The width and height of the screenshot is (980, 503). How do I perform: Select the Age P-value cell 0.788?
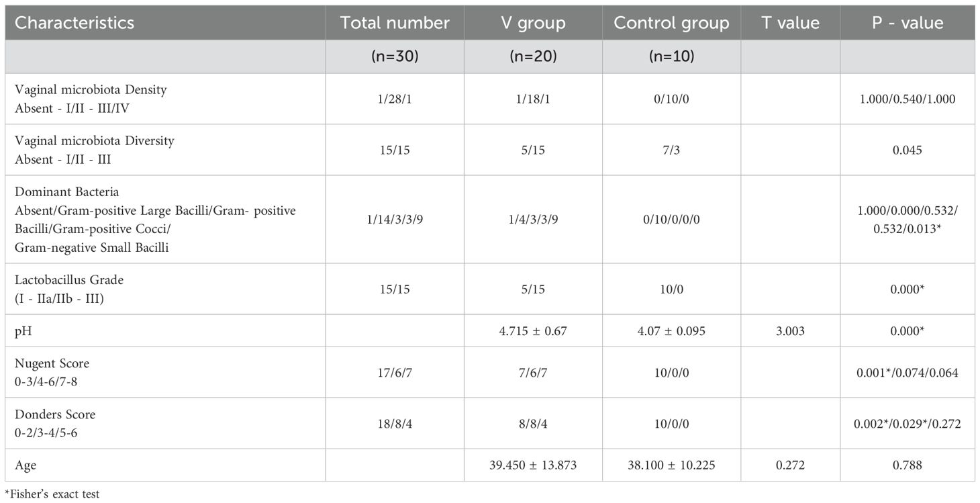point(907,465)
